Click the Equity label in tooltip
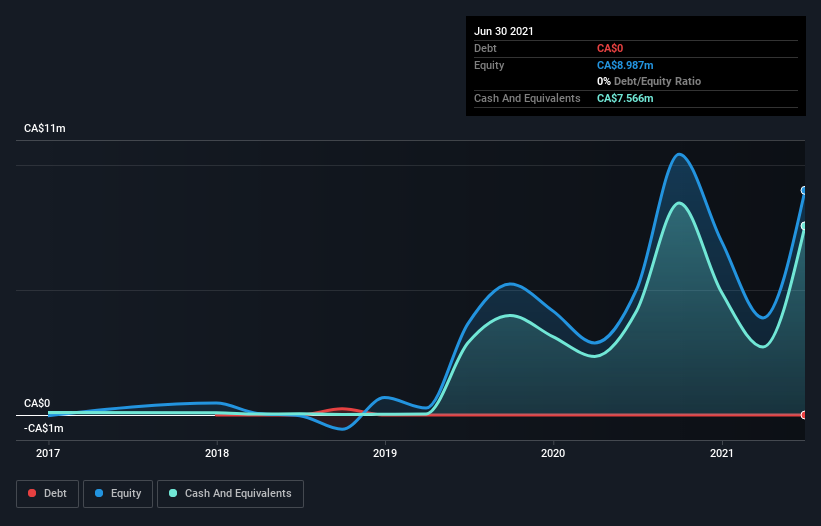The width and height of the screenshot is (821, 526). click(489, 65)
